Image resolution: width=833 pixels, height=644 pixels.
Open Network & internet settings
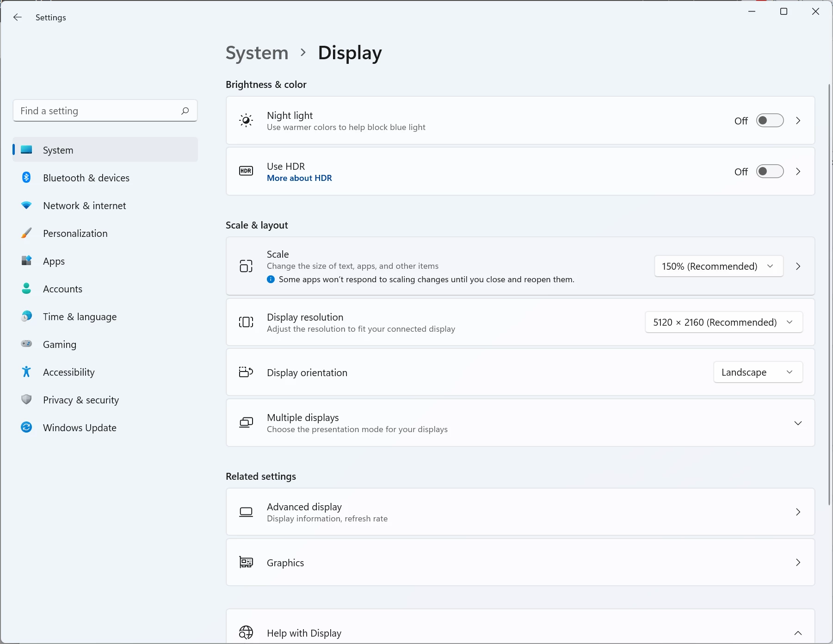(x=105, y=205)
